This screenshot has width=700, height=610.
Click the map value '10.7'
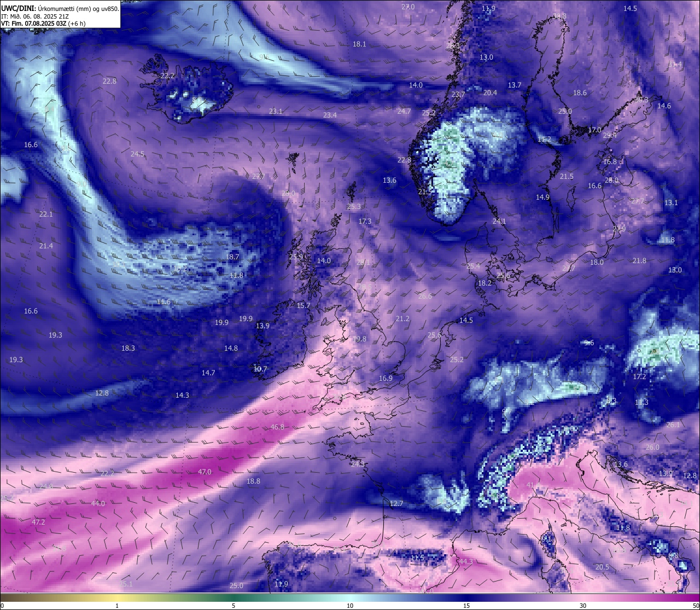pyautogui.click(x=260, y=369)
